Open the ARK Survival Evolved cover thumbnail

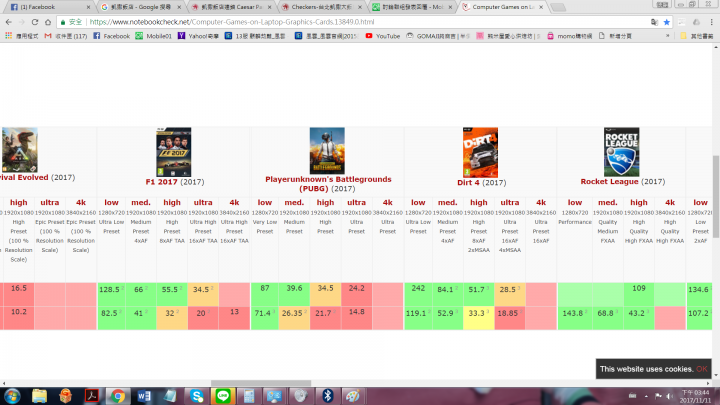(19, 150)
